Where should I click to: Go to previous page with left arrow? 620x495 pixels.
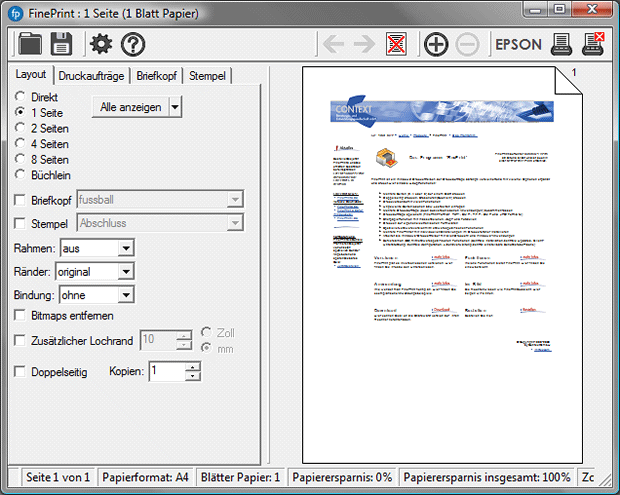point(333,44)
